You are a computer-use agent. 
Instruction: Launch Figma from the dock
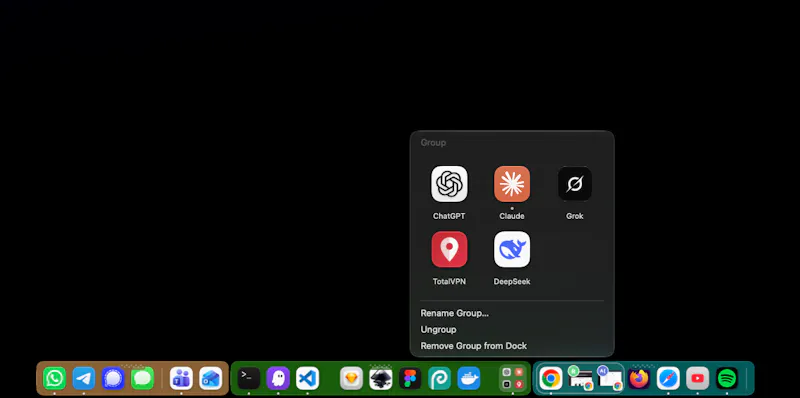[x=410, y=379]
